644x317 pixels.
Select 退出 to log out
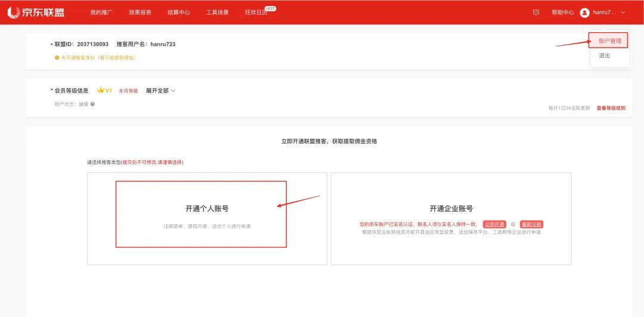click(x=605, y=56)
